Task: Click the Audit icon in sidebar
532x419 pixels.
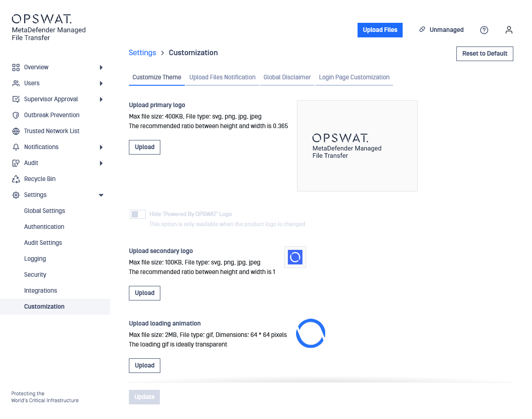Action: (15, 163)
